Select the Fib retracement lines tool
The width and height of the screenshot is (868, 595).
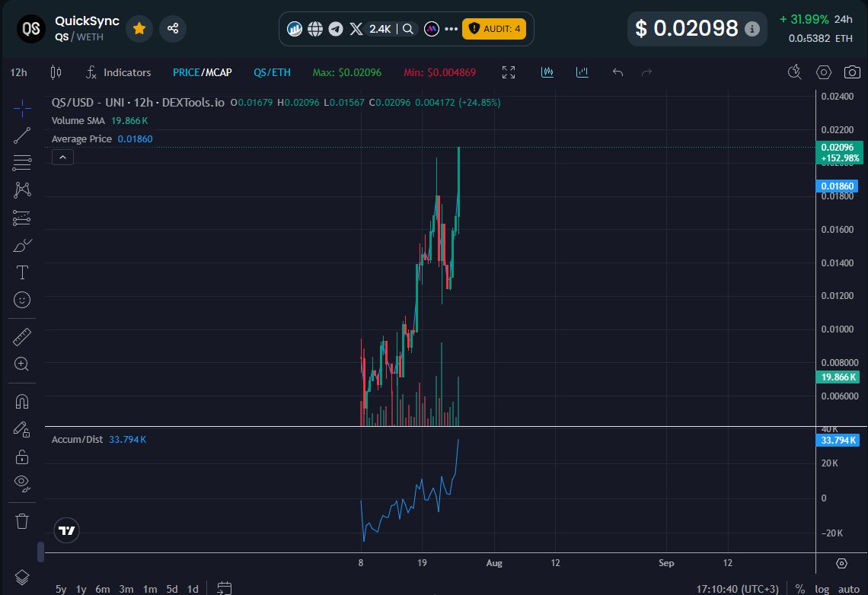[22, 163]
